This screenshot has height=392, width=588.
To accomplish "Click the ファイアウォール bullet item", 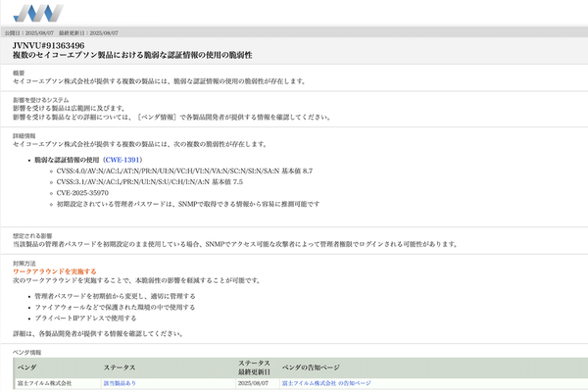I will coord(115,307).
